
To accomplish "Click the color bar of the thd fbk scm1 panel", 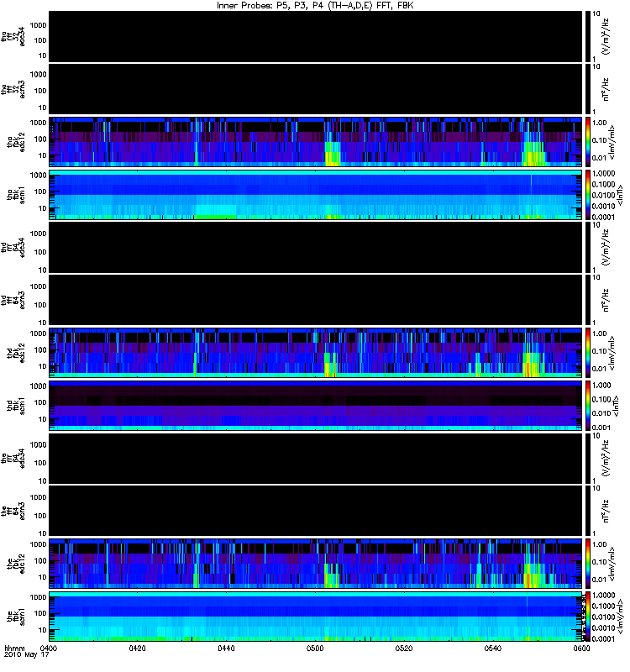I will pyautogui.click(x=587, y=406).
